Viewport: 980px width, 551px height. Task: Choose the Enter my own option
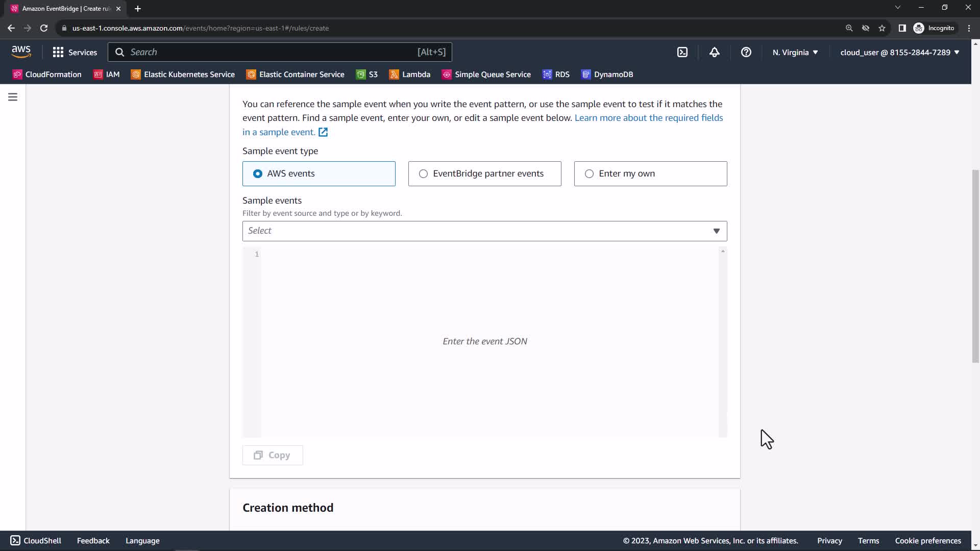click(589, 173)
